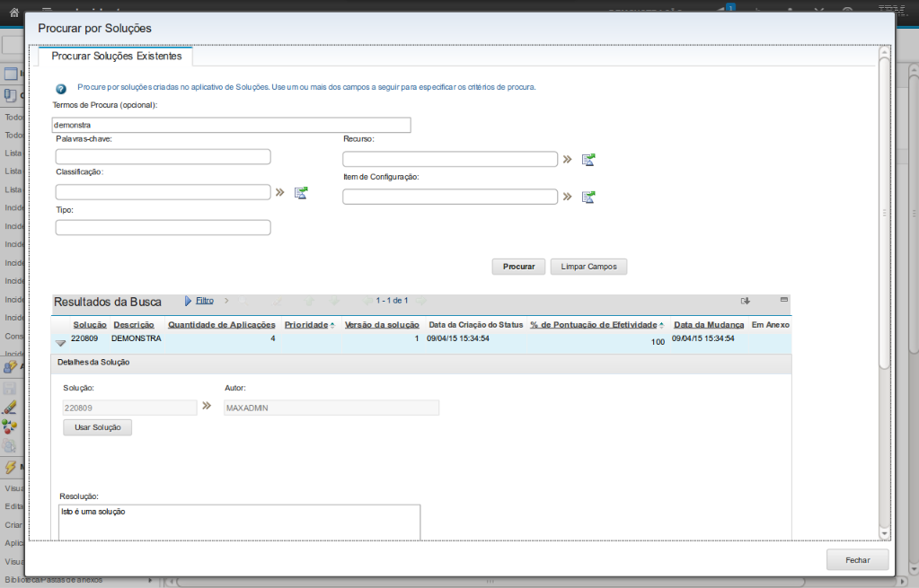The height and width of the screenshot is (588, 919).
Task: Click the blue help question mark icon
Action: (61, 89)
